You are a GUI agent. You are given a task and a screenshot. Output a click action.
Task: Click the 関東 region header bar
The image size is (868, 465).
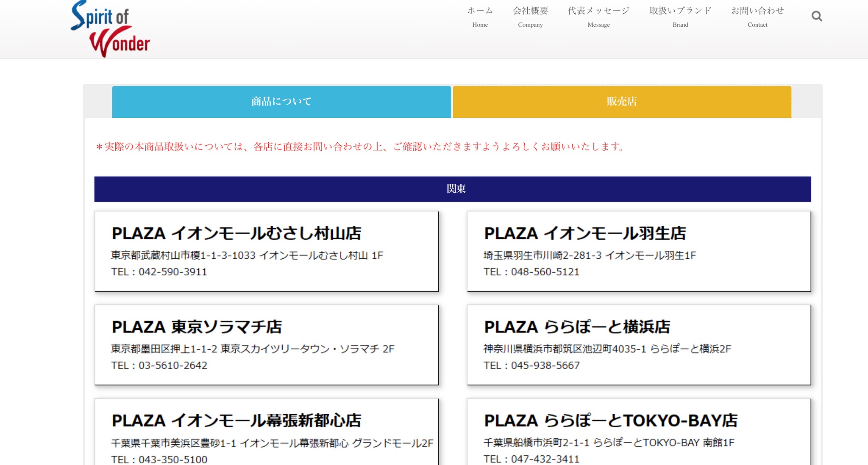(x=453, y=189)
